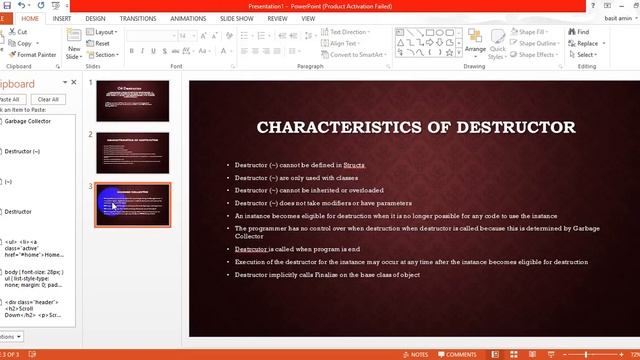Open Quick Styles gallery
640x360 pixels.
pyautogui.click(x=498, y=44)
